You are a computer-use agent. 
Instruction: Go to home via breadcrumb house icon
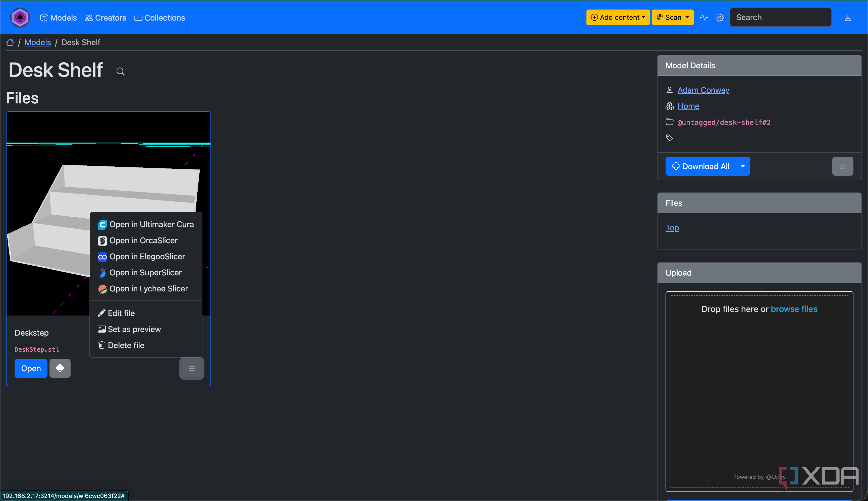(10, 42)
